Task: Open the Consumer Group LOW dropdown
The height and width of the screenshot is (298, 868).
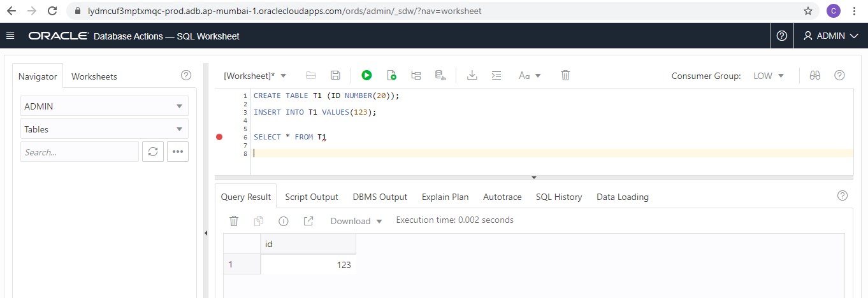Action: [x=768, y=76]
